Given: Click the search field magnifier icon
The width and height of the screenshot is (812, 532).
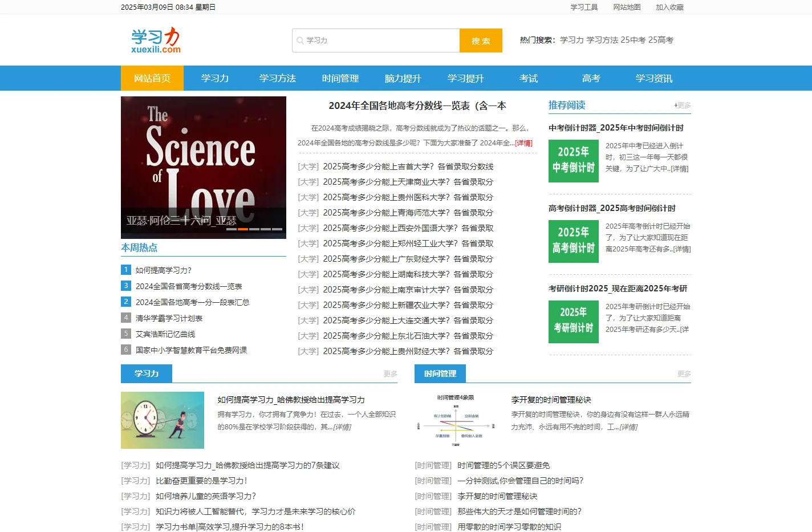Looking at the screenshot, I should (300, 40).
